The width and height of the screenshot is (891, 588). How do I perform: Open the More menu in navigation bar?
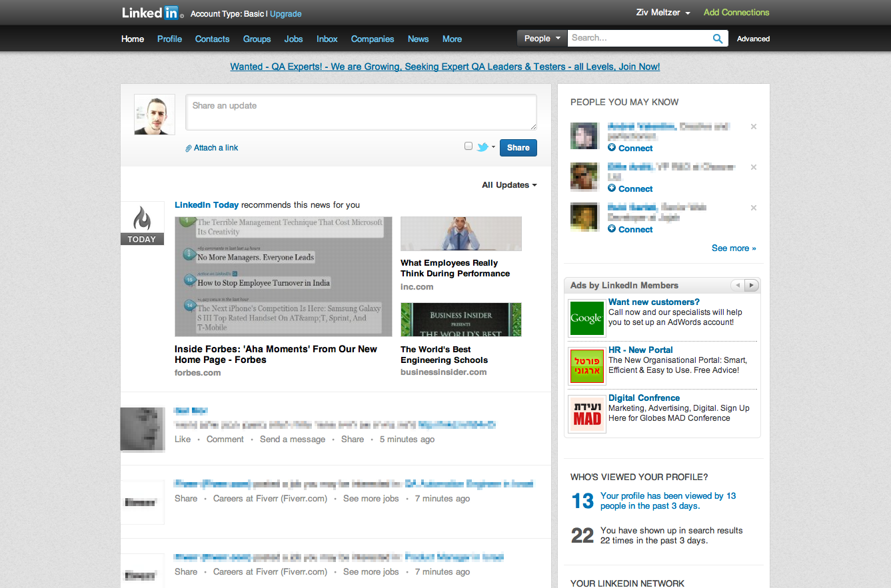tap(452, 39)
